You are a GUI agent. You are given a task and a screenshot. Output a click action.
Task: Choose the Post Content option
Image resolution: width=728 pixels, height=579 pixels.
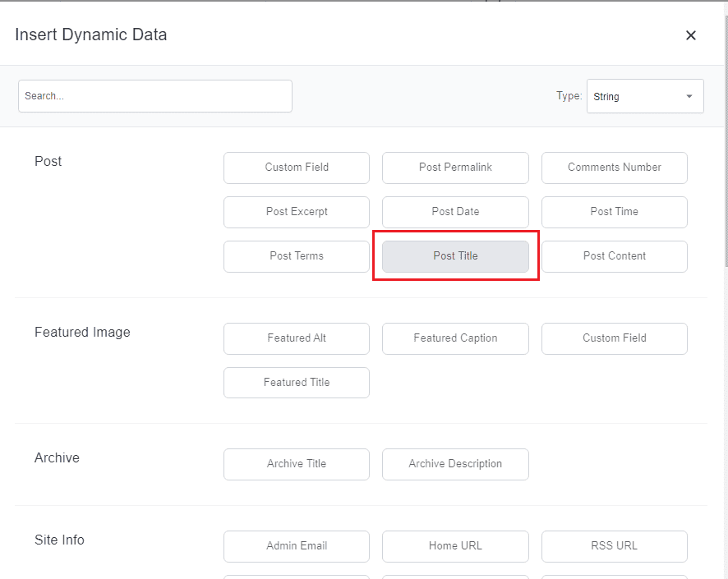pyautogui.click(x=615, y=256)
